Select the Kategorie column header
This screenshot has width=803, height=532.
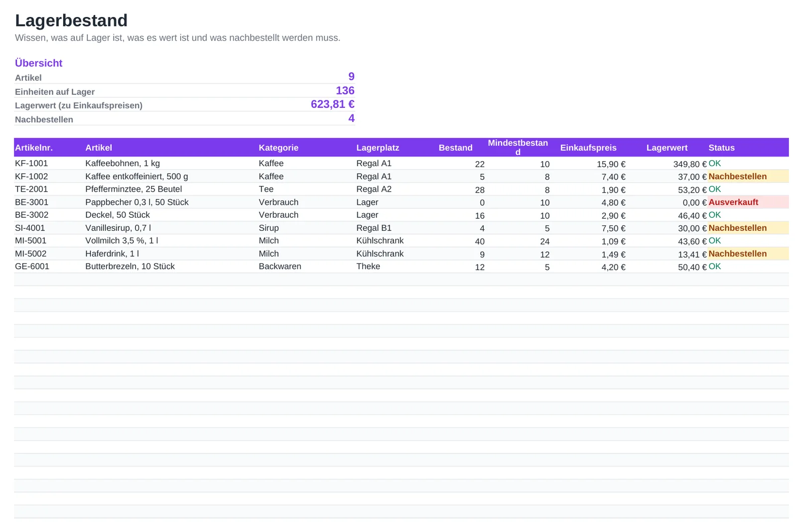pos(279,148)
